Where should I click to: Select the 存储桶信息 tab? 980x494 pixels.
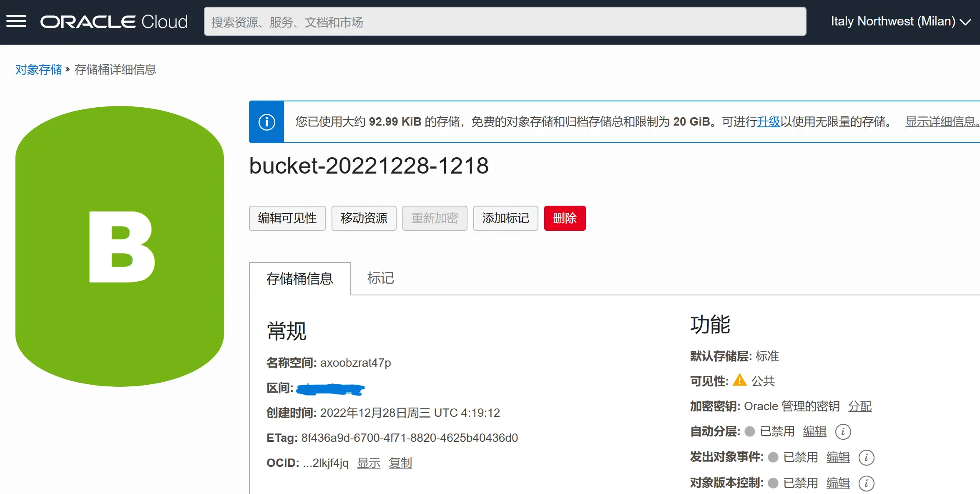300,278
